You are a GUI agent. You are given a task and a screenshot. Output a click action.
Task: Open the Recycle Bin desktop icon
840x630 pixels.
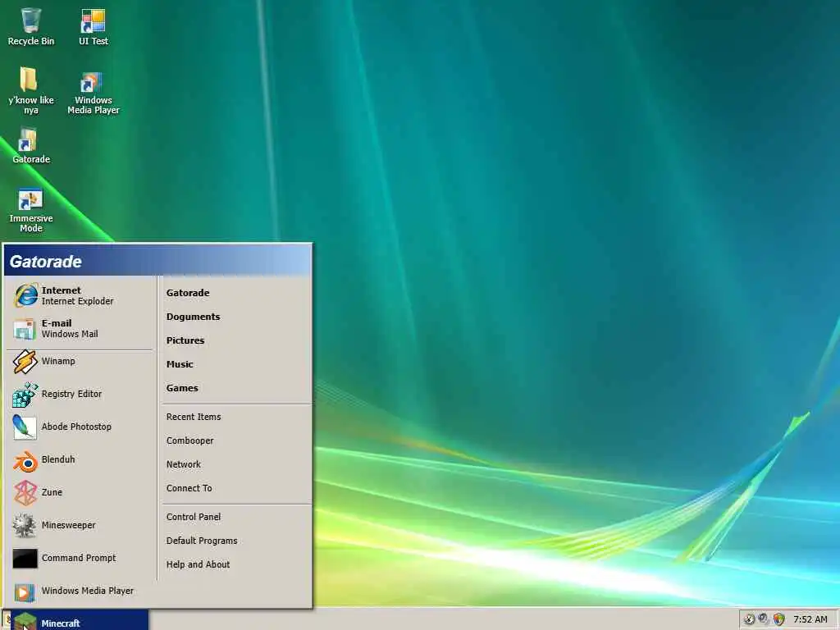pyautogui.click(x=30, y=27)
